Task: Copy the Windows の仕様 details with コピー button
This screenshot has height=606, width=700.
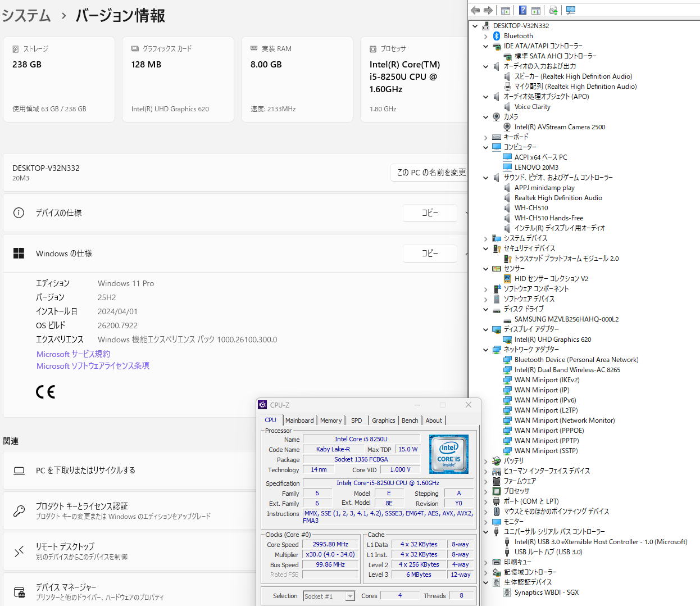Action: [x=430, y=254]
